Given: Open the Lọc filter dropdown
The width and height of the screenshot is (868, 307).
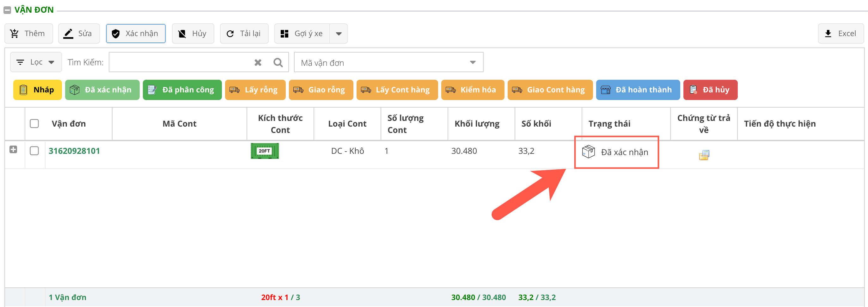Looking at the screenshot, I should [x=36, y=62].
